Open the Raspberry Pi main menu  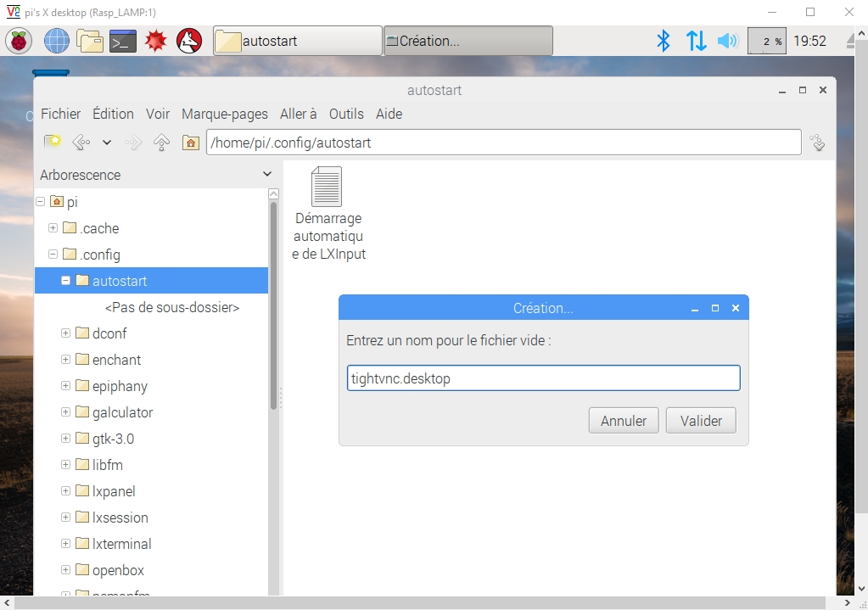[19, 41]
